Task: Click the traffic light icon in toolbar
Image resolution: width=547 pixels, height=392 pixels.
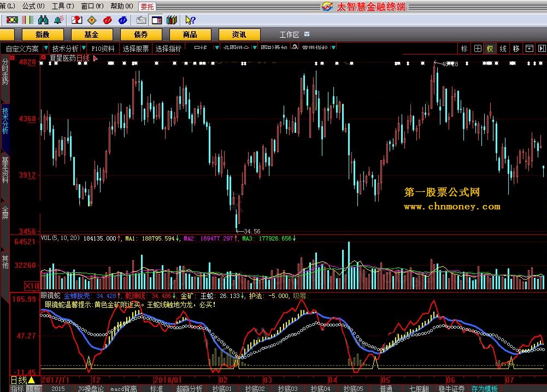Action: 12,20
